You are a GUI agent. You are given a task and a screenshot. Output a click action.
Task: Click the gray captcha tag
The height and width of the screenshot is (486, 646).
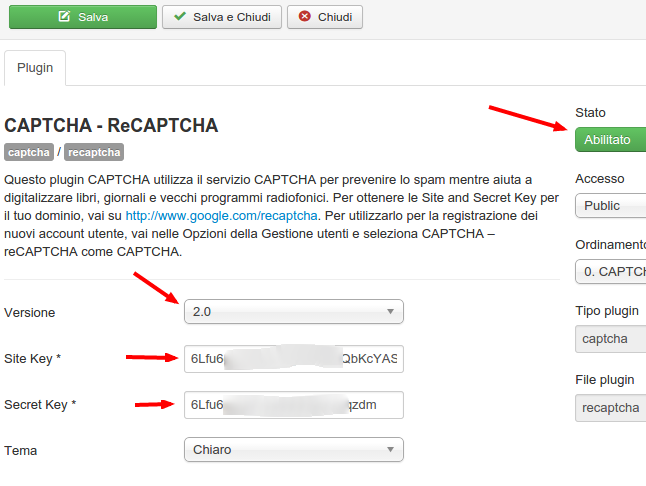coord(29,152)
